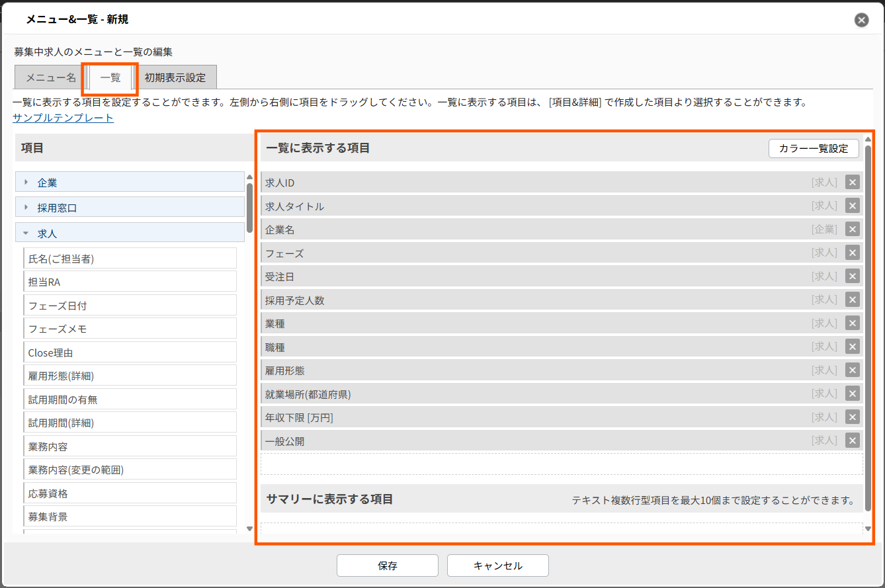Select the フェーズメモ item
This screenshot has height=588, width=885.
(130, 329)
